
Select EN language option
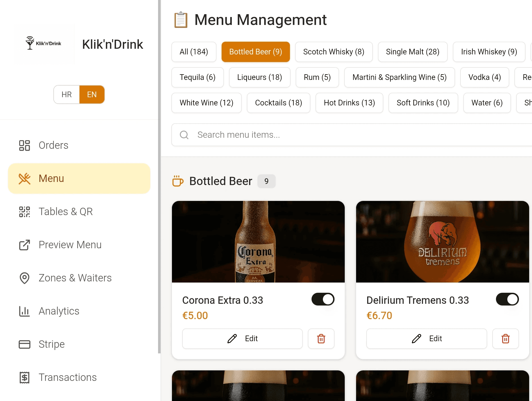point(92,95)
